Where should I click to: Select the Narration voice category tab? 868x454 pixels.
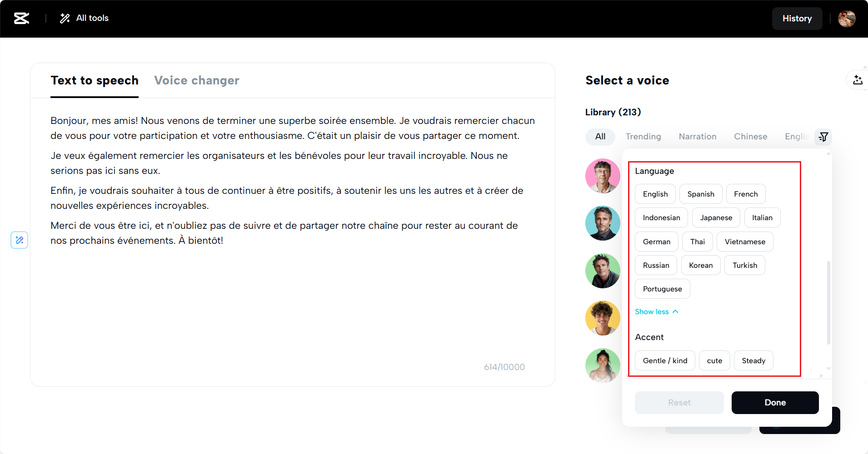(x=697, y=137)
